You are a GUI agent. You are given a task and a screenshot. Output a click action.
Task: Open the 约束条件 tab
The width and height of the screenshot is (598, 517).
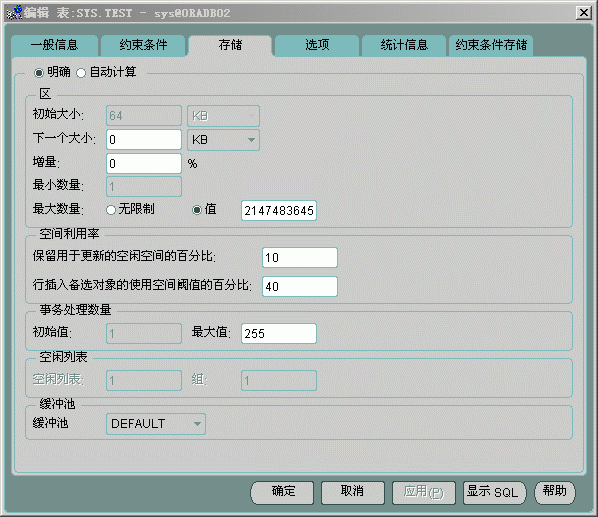point(143,45)
